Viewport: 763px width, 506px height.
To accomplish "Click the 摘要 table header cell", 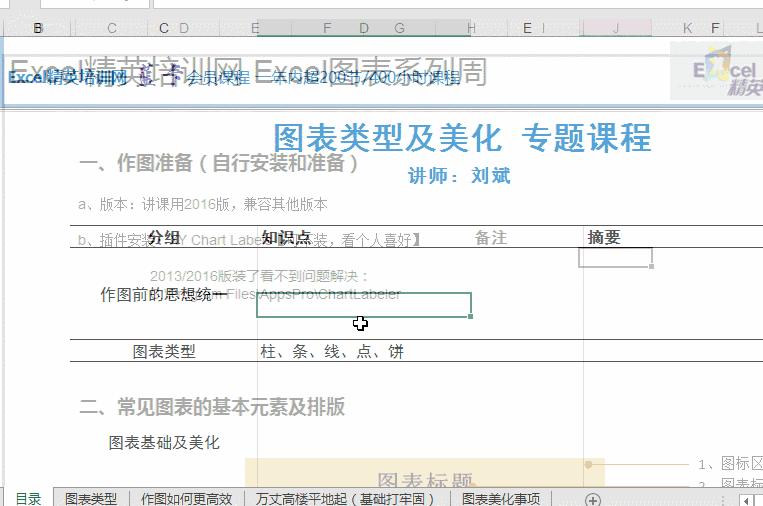I will point(604,237).
